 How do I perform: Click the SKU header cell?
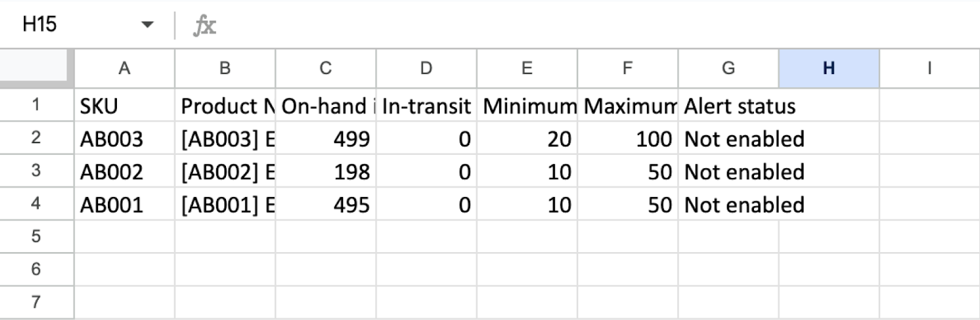tap(124, 106)
